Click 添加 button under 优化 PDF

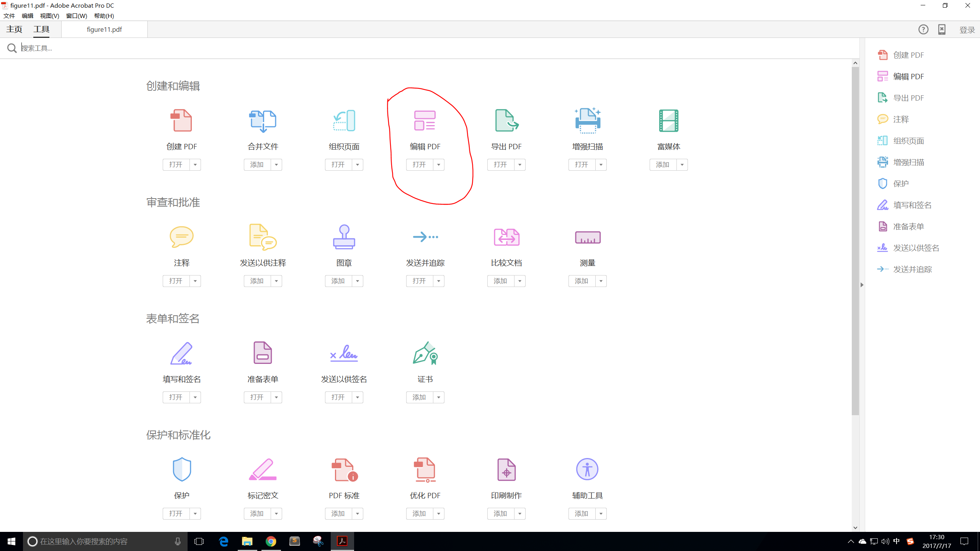tap(420, 514)
